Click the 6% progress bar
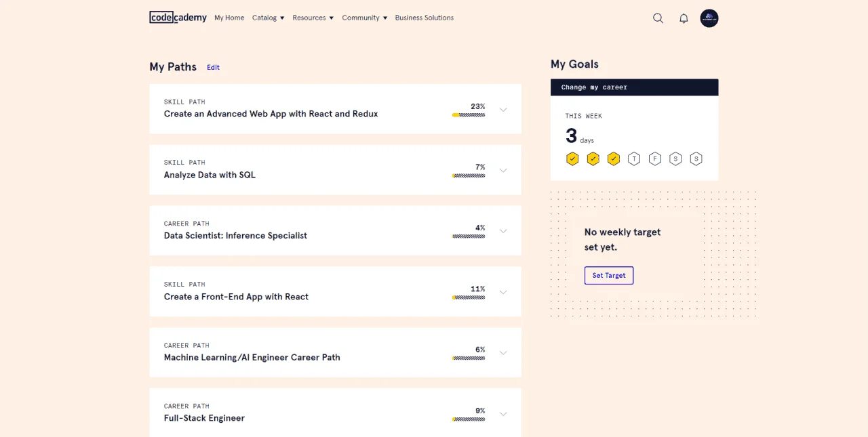The height and width of the screenshot is (437, 868). tap(469, 358)
